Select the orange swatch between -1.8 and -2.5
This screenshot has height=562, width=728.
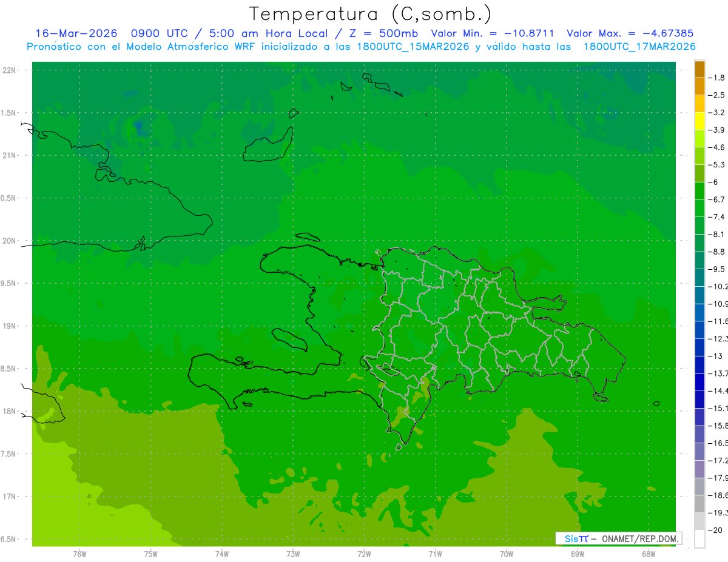click(699, 86)
